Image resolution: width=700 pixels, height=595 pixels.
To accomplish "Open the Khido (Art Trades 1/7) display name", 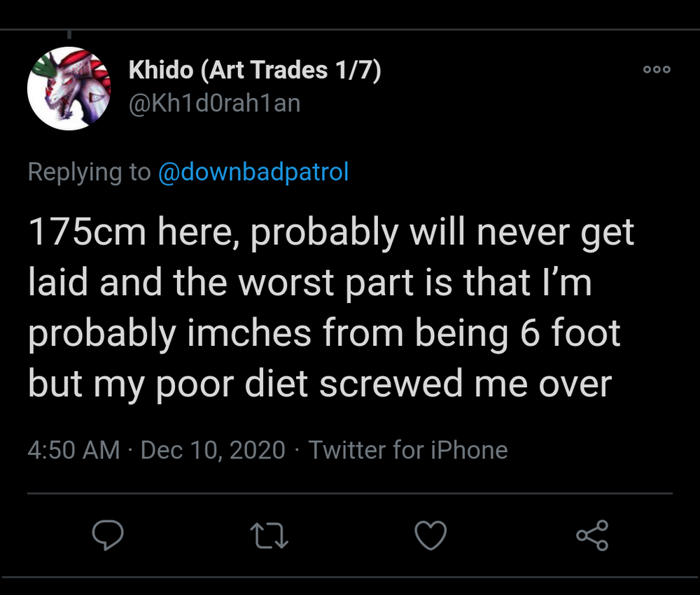I will pyautogui.click(x=255, y=70).
